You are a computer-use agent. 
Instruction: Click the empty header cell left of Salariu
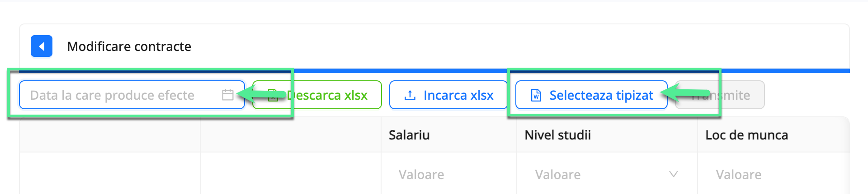click(291, 135)
